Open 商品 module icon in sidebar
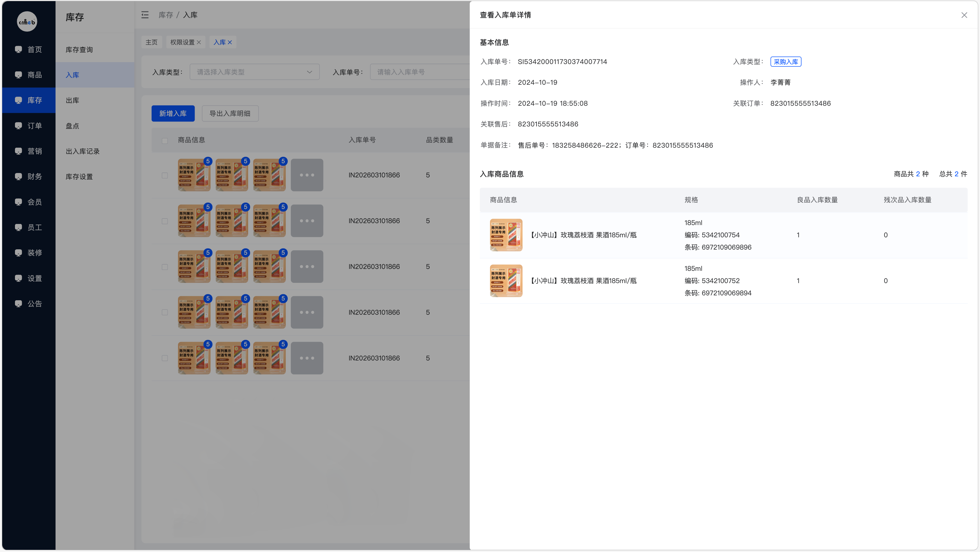980x552 pixels. (18, 75)
